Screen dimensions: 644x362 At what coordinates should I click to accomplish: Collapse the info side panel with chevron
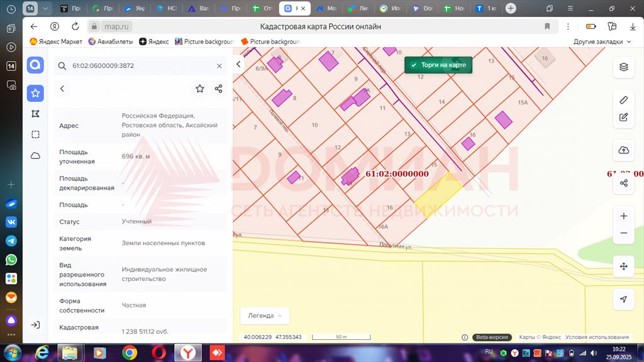[x=238, y=64]
